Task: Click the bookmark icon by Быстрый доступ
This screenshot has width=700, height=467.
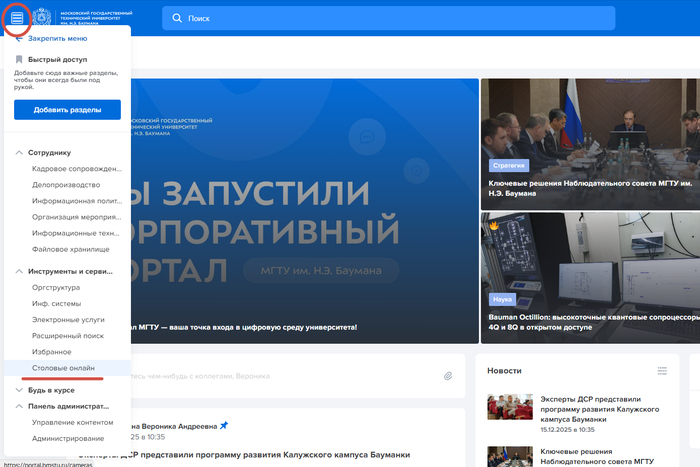Action: click(19, 60)
